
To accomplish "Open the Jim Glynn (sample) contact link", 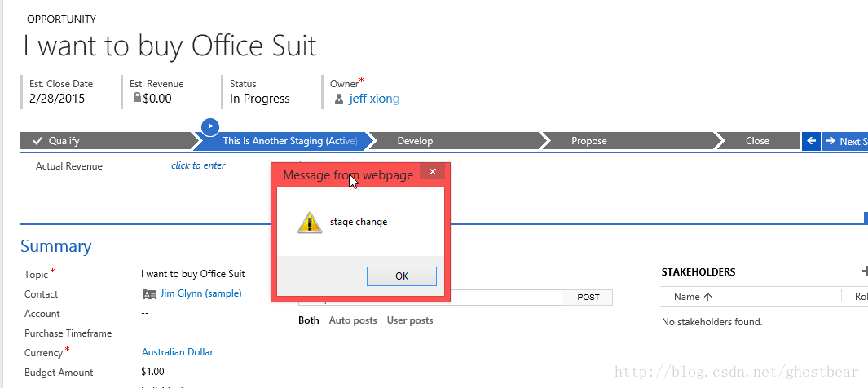I will tap(201, 293).
